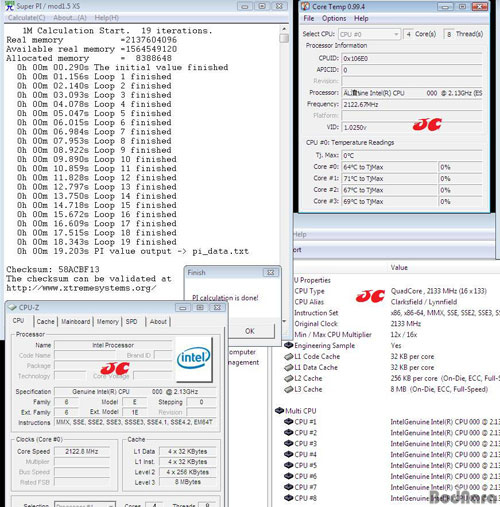Viewport: 500px width, 507px height.
Task: Click the Core #0 temperature reading
Action: (x=389, y=167)
